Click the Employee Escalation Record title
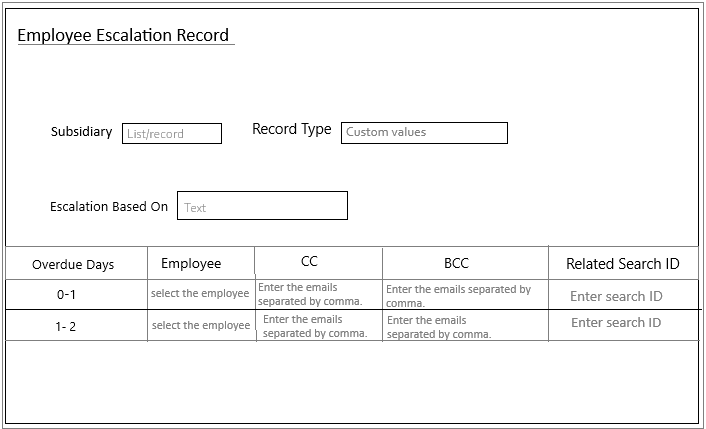The width and height of the screenshot is (706, 429). (123, 36)
